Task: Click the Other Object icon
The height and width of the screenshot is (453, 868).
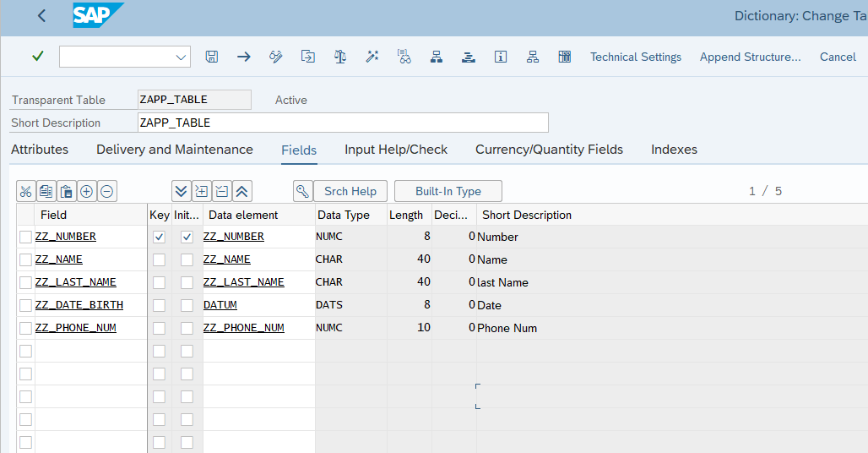Action: coord(308,57)
